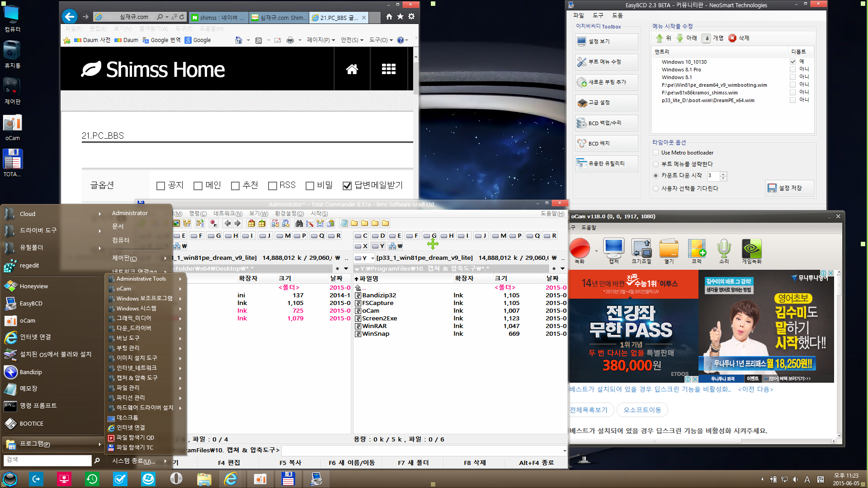The image size is (868, 488).
Task: Click the 오소프트이동 button in oCam
Action: pos(642,410)
